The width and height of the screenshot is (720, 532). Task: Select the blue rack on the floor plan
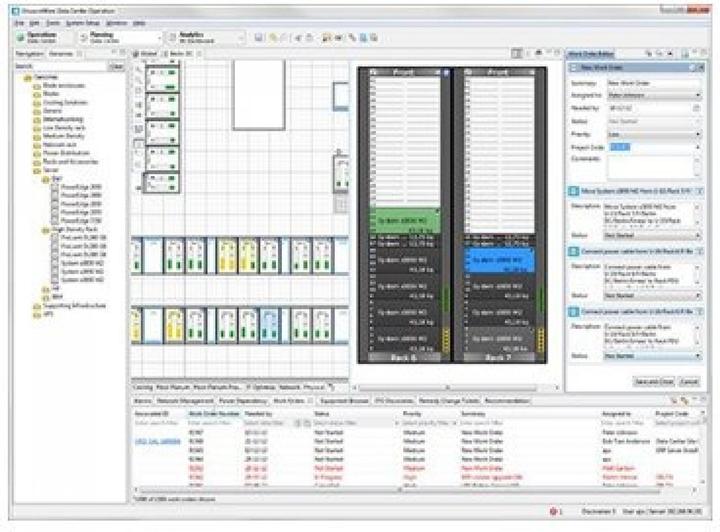[x=269, y=325]
